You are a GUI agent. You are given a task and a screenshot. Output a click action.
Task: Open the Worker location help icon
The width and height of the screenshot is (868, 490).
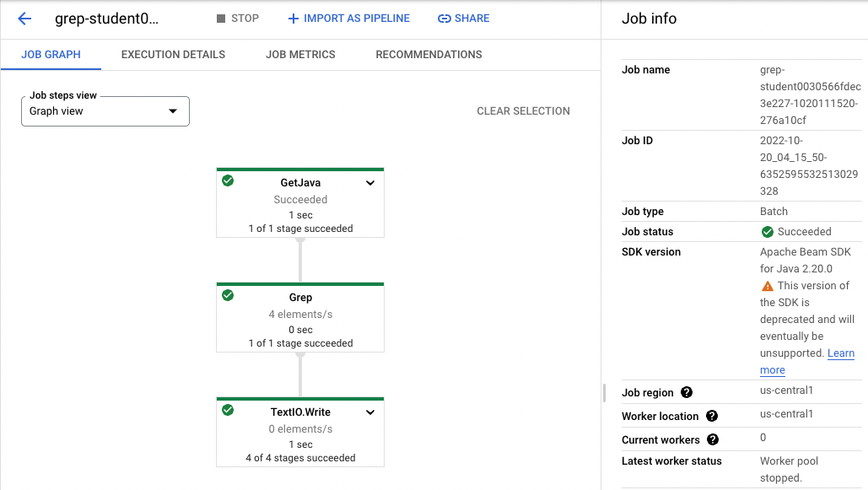712,416
